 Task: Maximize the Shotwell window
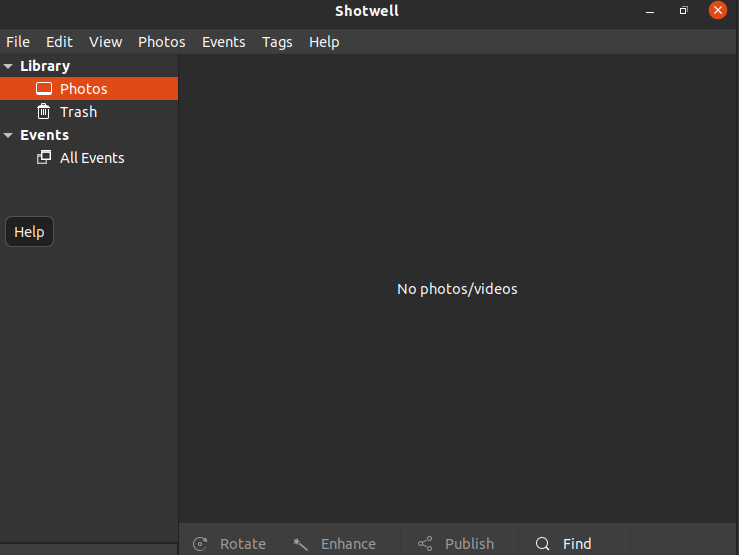(x=683, y=10)
